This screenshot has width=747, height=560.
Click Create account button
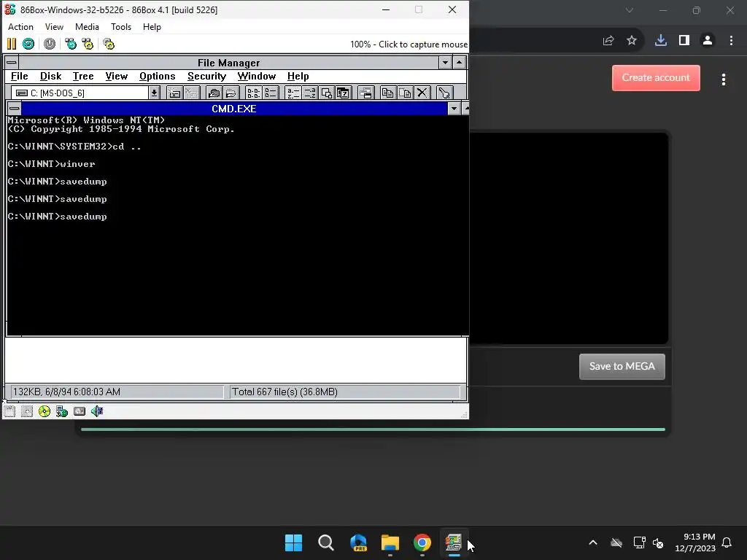click(656, 77)
